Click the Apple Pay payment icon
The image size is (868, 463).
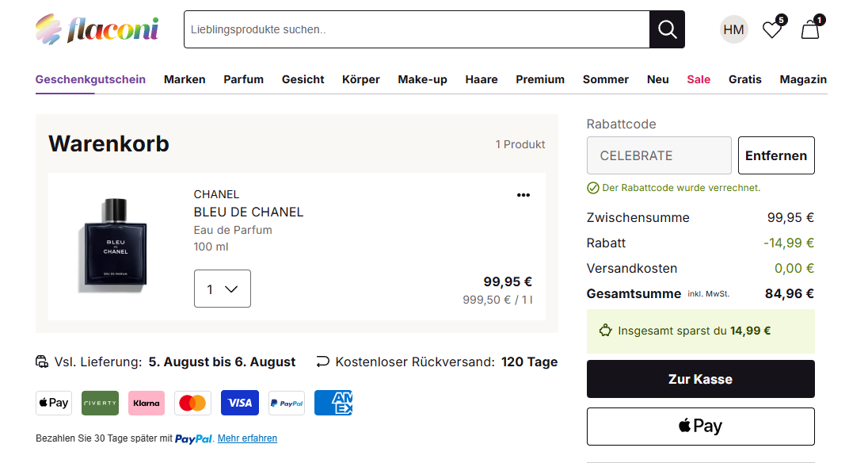54,404
